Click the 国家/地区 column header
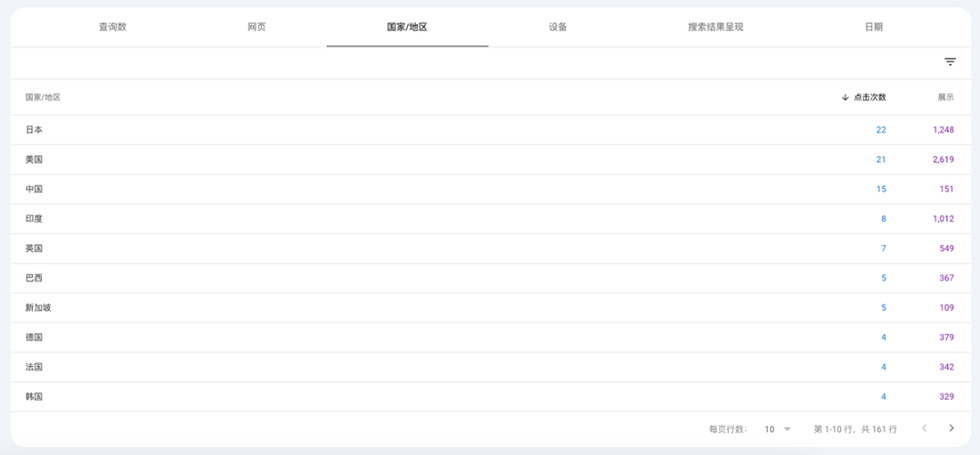 click(43, 98)
